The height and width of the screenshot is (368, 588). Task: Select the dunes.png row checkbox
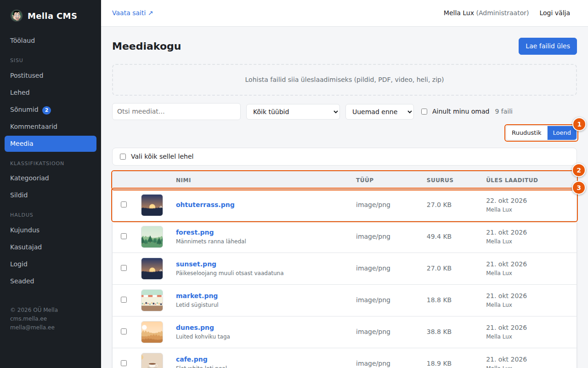[x=124, y=332]
